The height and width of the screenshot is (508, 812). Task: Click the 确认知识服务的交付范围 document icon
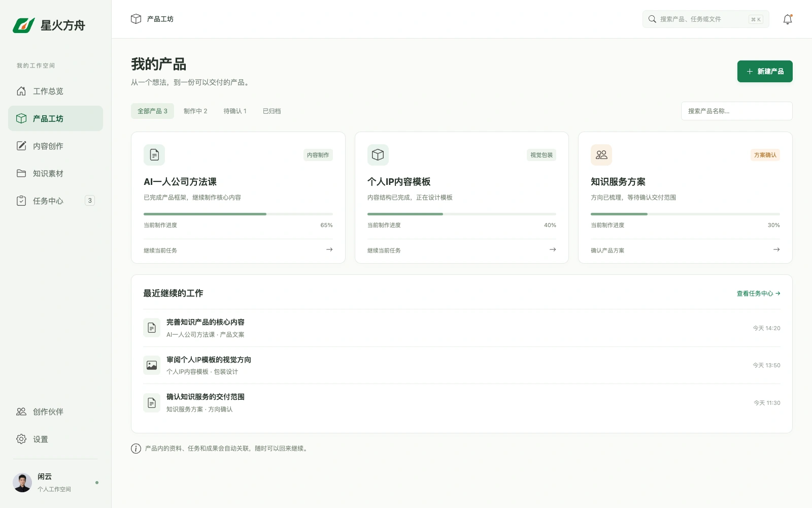[152, 403]
